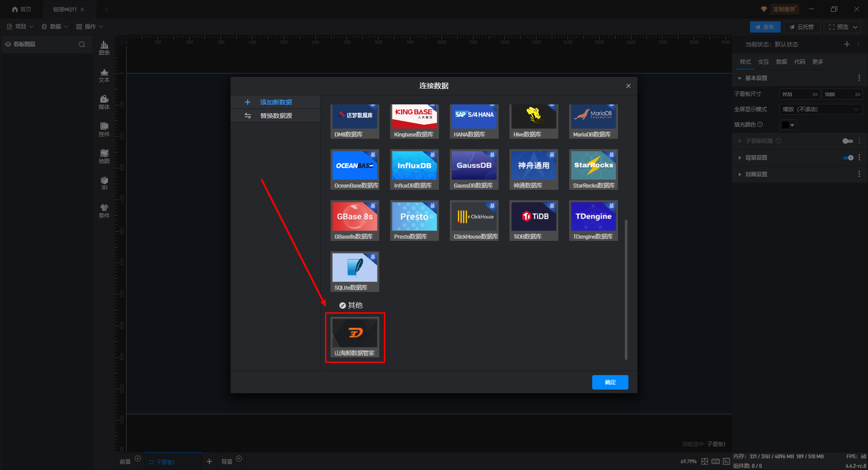Open the 填充颜色 black color swatch
This screenshot has height=470, width=868.
coord(788,125)
